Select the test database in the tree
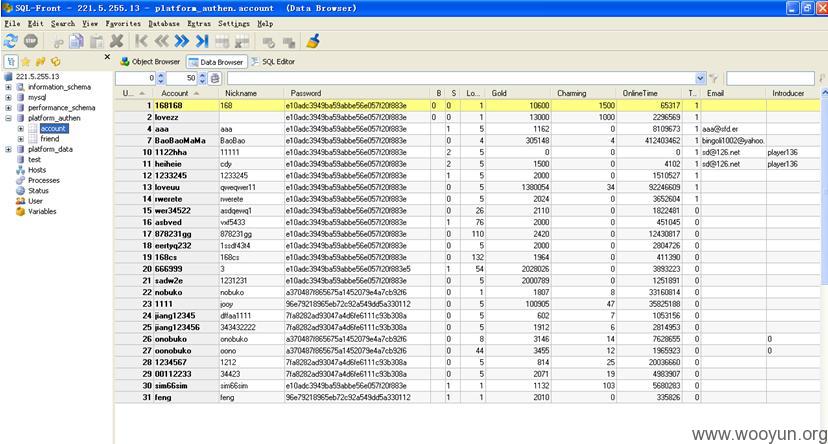The height and width of the screenshot is (444, 828). pyautogui.click(x=34, y=159)
